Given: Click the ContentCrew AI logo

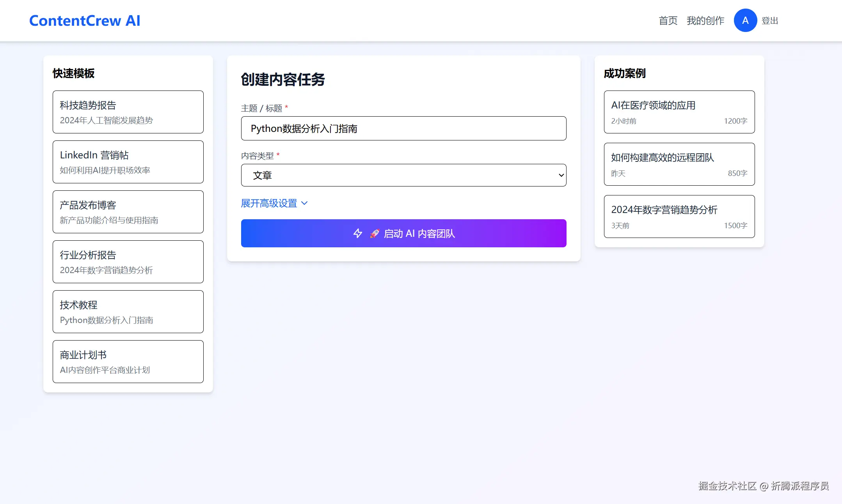Looking at the screenshot, I should click(85, 21).
